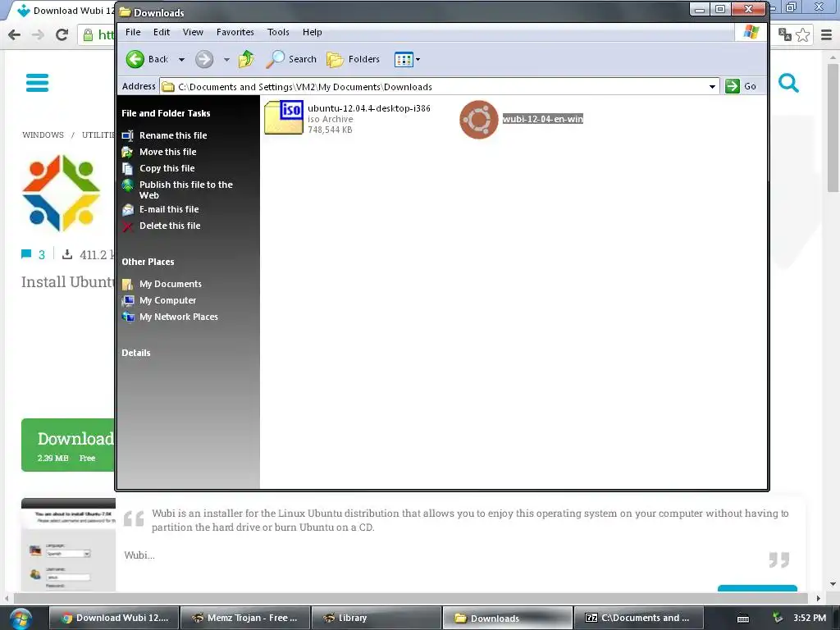Click Move this file task
840x630 pixels.
(x=167, y=152)
